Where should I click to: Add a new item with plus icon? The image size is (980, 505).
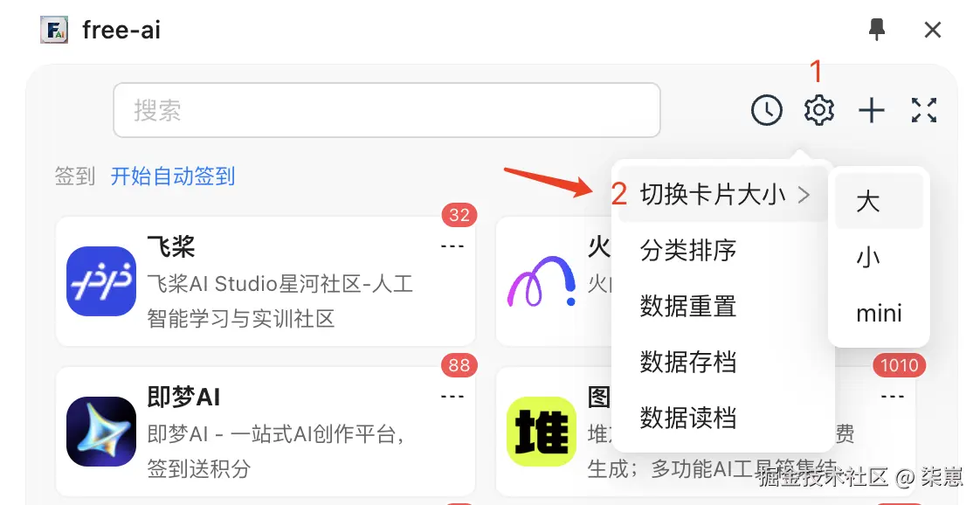pos(871,111)
